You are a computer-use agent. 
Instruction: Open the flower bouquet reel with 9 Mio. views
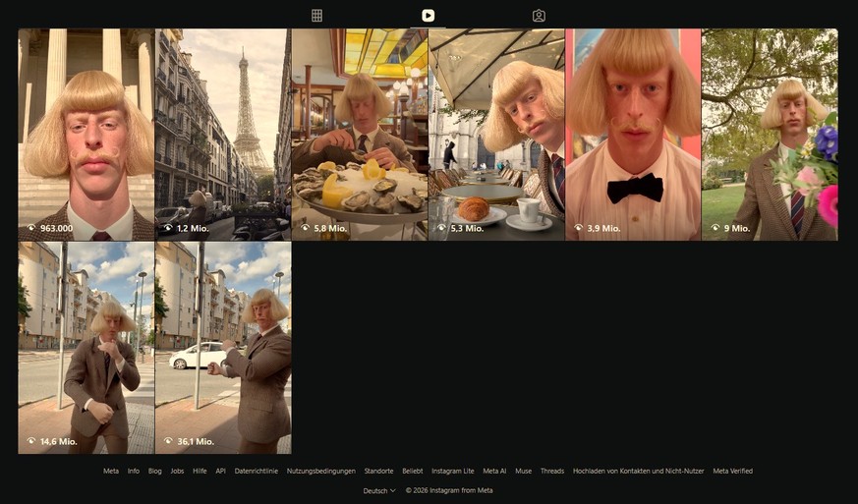(x=770, y=135)
